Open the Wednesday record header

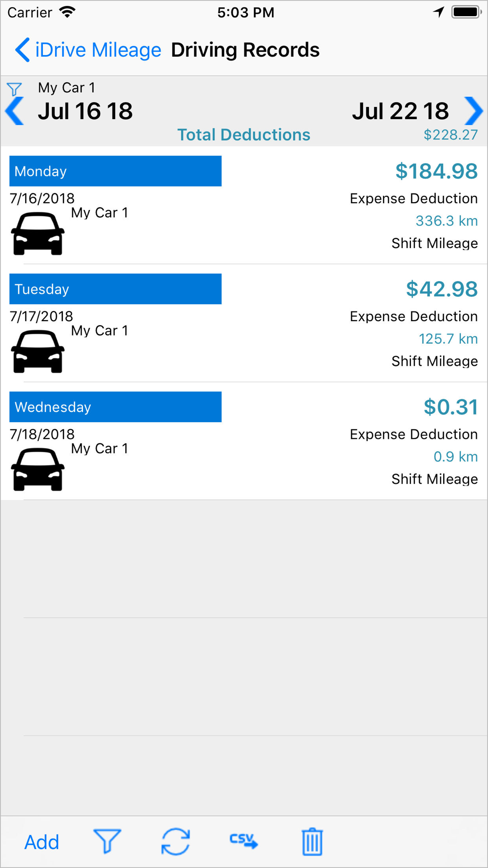115,407
